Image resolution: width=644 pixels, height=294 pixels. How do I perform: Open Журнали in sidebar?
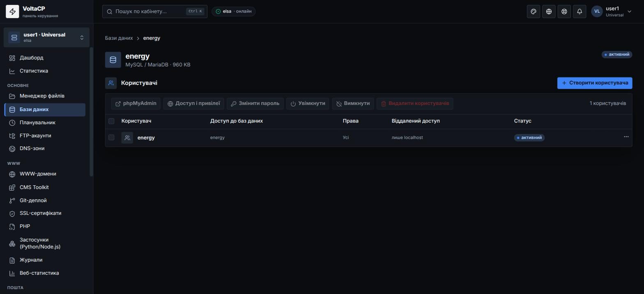(x=45, y=260)
